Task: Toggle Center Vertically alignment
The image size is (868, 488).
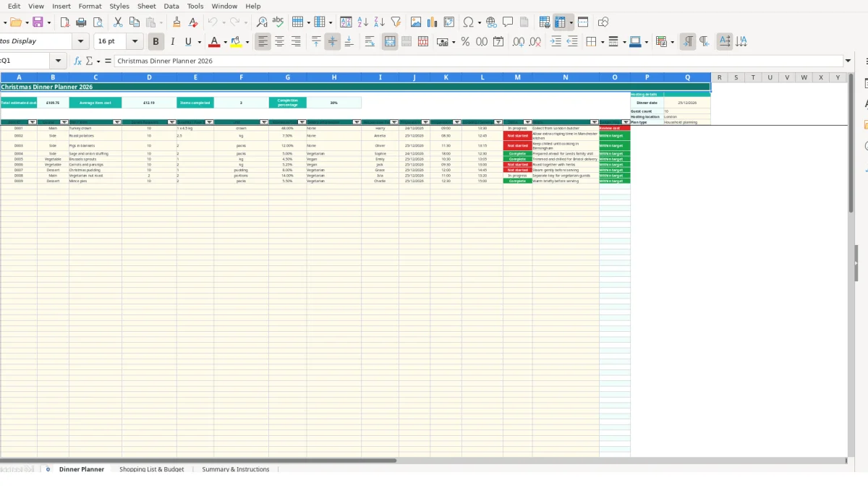Action: (x=333, y=42)
